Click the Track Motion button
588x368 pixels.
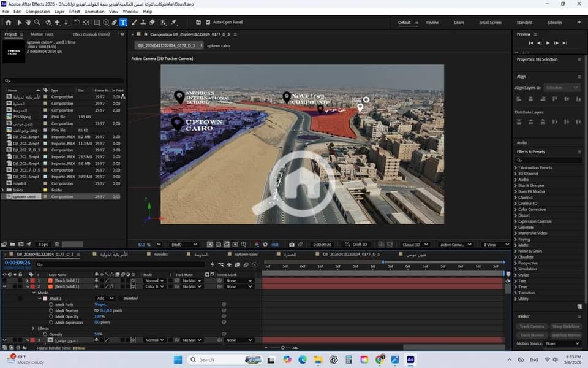tap(532, 335)
